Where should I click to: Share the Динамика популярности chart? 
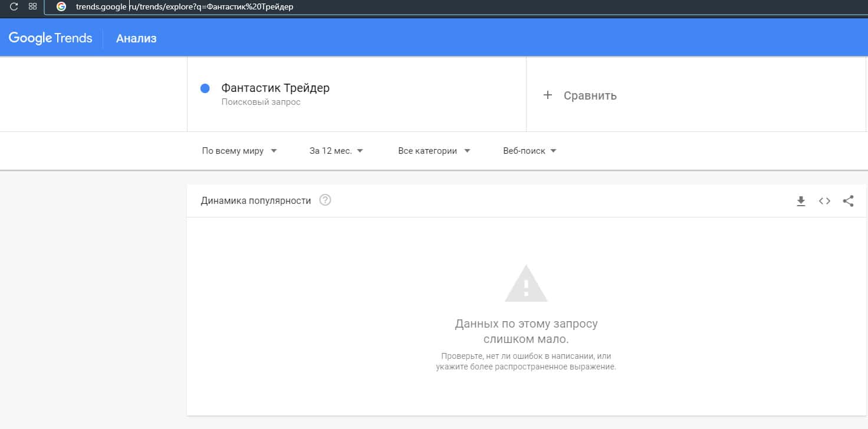pos(848,201)
